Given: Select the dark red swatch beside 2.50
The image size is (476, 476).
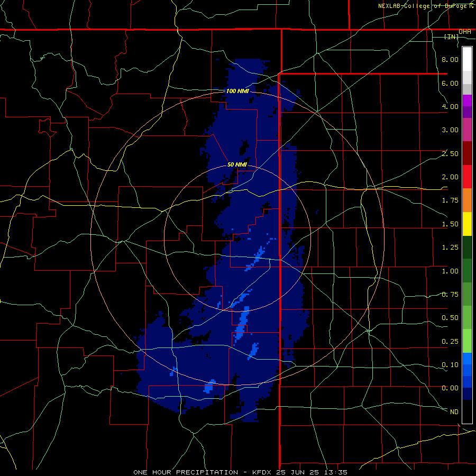Looking at the screenshot, I should tap(467, 153).
